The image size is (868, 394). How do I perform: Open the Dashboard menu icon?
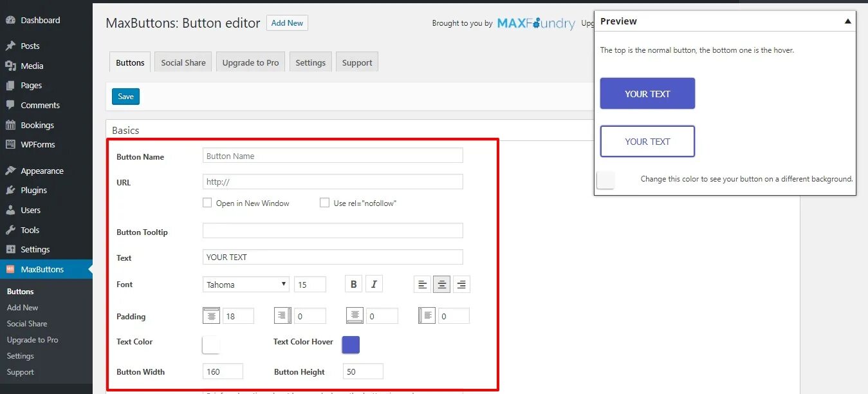10,20
